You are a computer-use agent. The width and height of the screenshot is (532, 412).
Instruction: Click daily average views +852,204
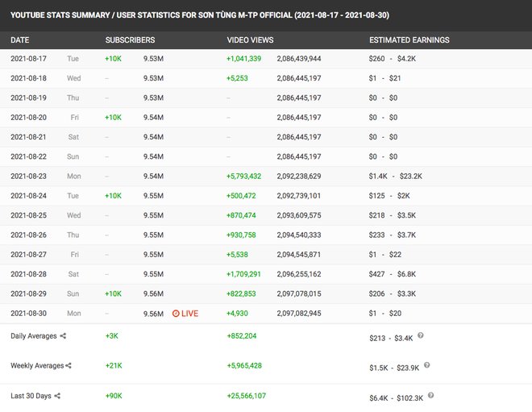point(242,336)
